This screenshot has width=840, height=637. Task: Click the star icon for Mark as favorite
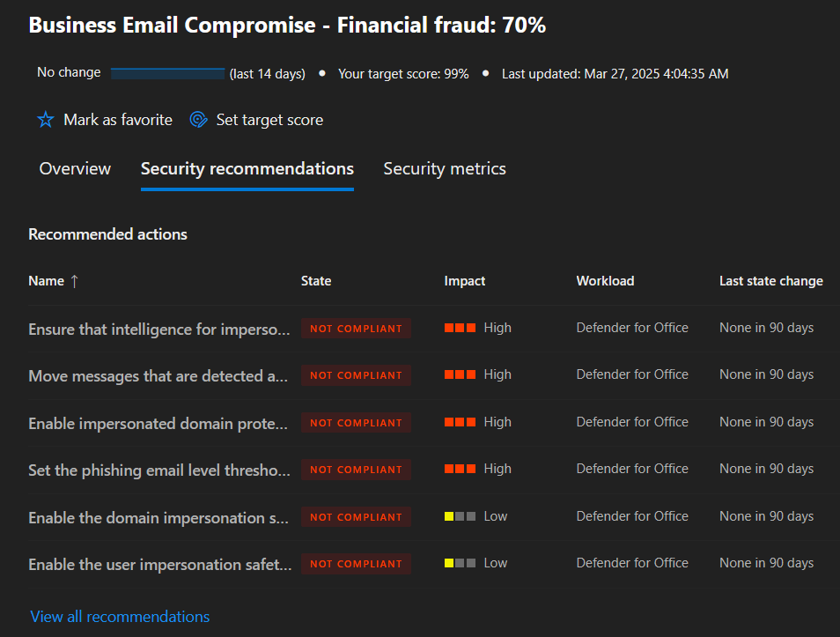pyautogui.click(x=46, y=120)
